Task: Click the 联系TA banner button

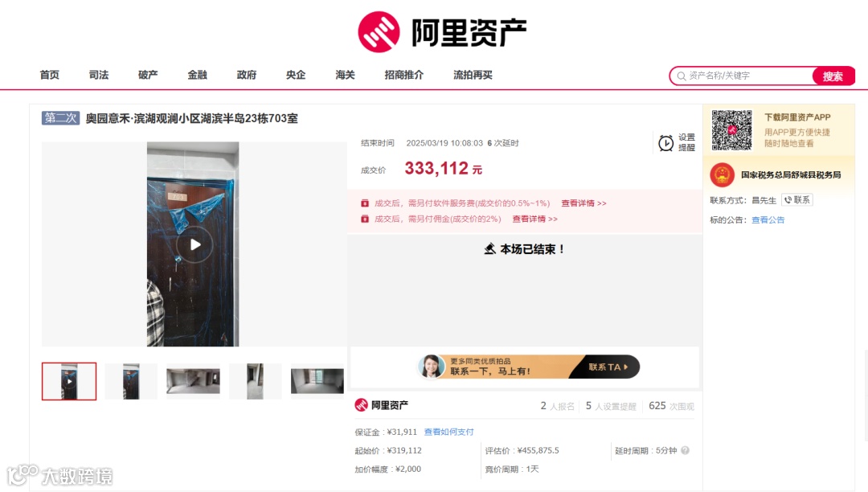Action: [608, 367]
